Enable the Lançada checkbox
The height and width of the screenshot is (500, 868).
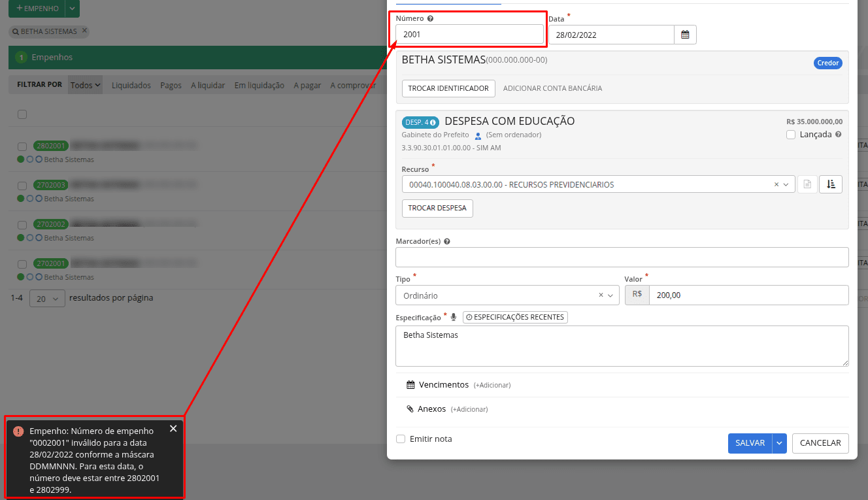791,135
